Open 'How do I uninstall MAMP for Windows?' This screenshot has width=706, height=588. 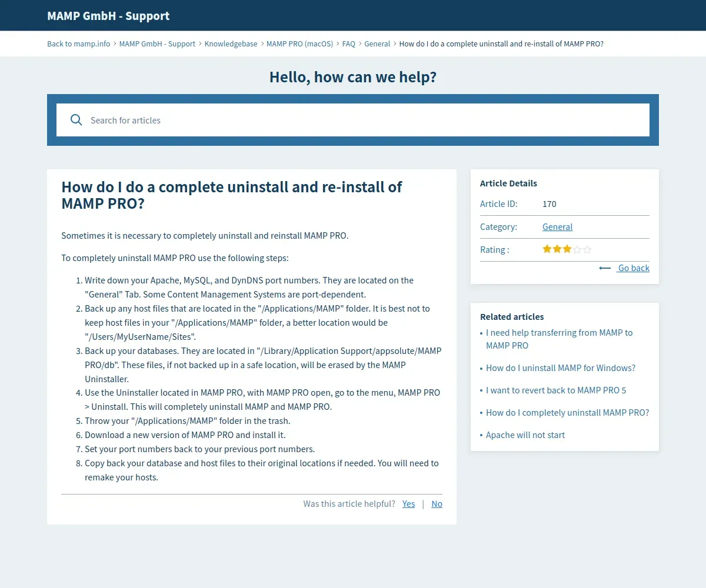pos(561,368)
